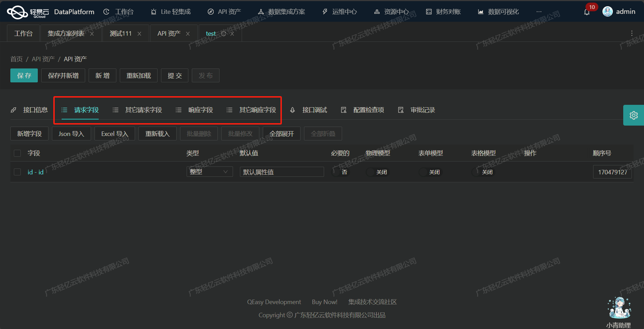The image size is (644, 329).
Task: Click the 审批记录 document icon
Action: point(401,110)
